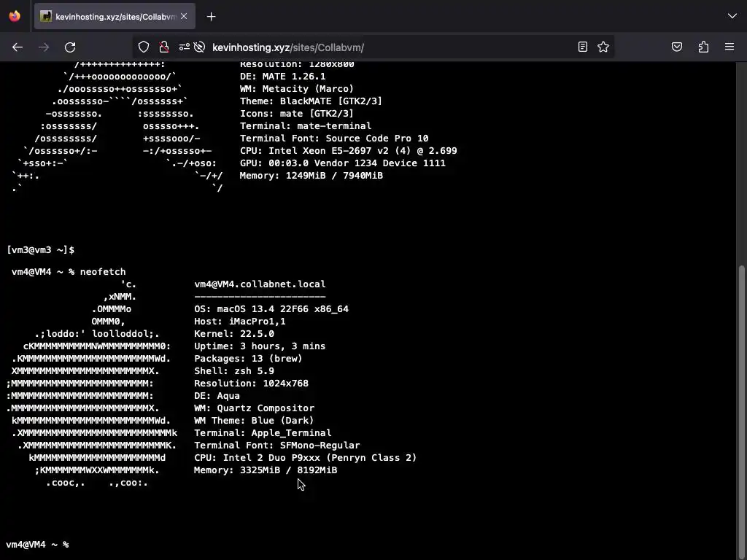Open Firefox View icon in tab bar
Viewport: 747px width, 560px height.
[x=15, y=16]
